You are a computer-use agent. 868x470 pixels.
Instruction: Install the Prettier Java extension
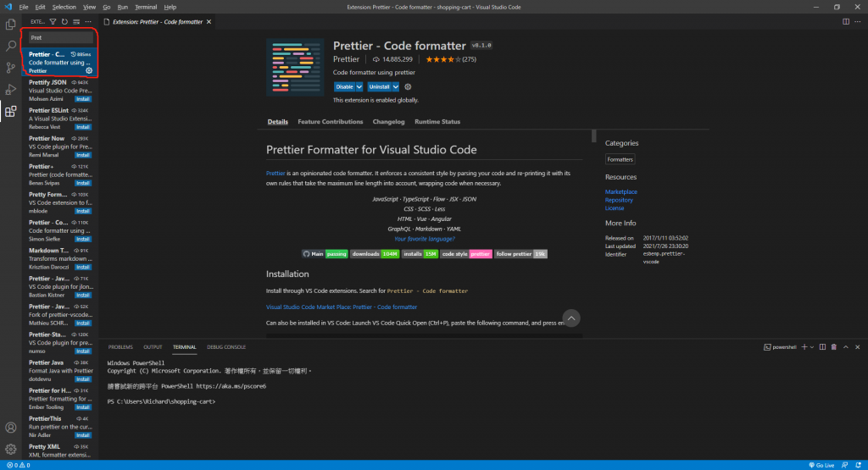83,379
